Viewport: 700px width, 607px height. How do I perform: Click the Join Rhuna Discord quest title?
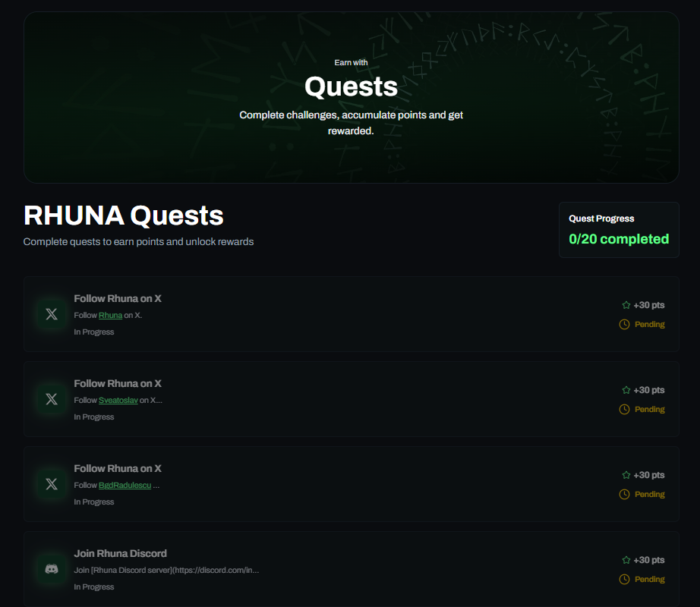tap(120, 553)
